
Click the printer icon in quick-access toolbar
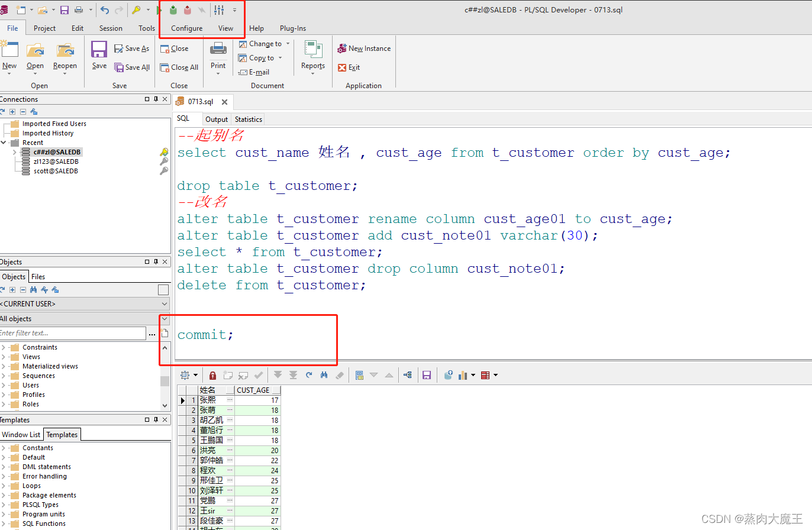pos(79,10)
